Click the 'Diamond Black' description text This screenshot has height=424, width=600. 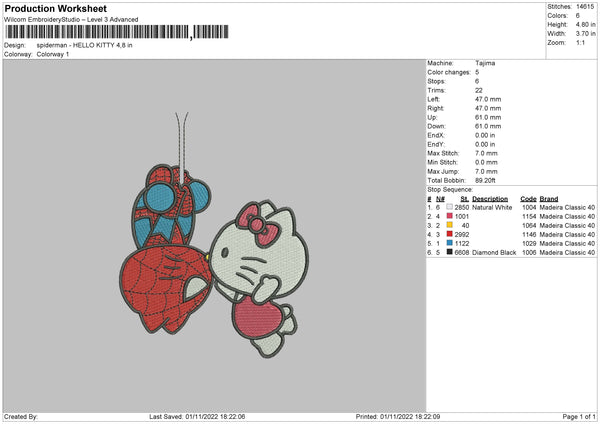[494, 253]
